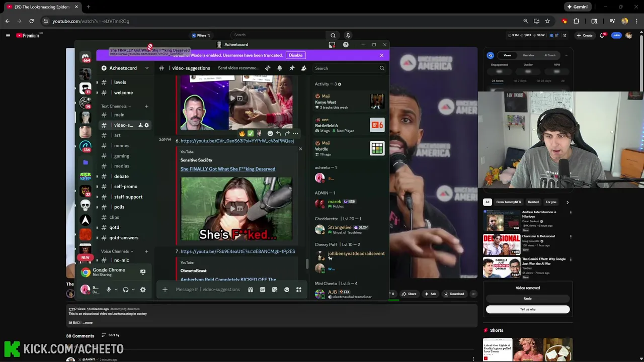The width and height of the screenshot is (644, 362).
Task: Click the Discord message input field
Action: (x=208, y=290)
